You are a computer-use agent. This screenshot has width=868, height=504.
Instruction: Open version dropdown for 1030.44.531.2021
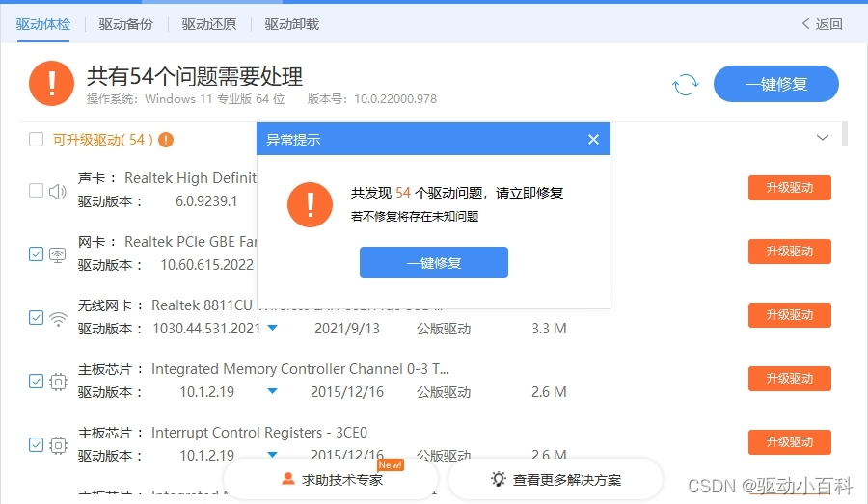(272, 328)
